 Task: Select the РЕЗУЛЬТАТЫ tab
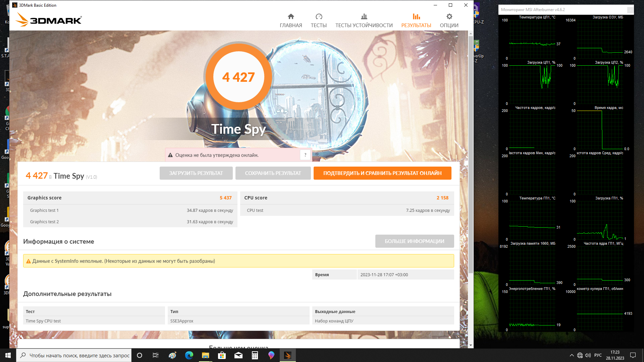(416, 20)
